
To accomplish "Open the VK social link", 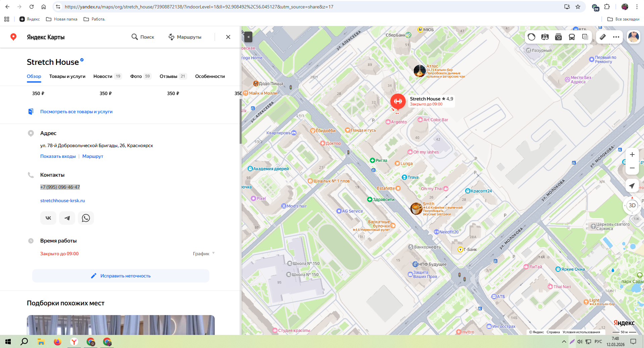I will coord(48,218).
